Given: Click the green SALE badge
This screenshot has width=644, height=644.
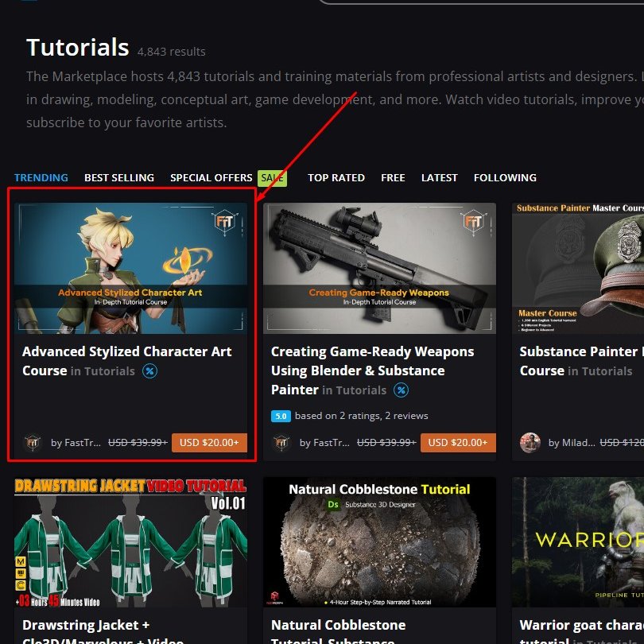Looking at the screenshot, I should pyautogui.click(x=272, y=178).
